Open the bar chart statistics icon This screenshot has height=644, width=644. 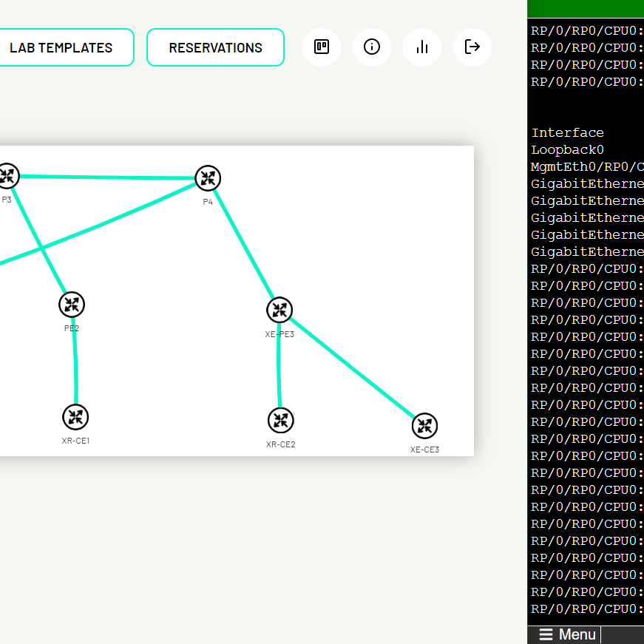pyautogui.click(x=422, y=47)
